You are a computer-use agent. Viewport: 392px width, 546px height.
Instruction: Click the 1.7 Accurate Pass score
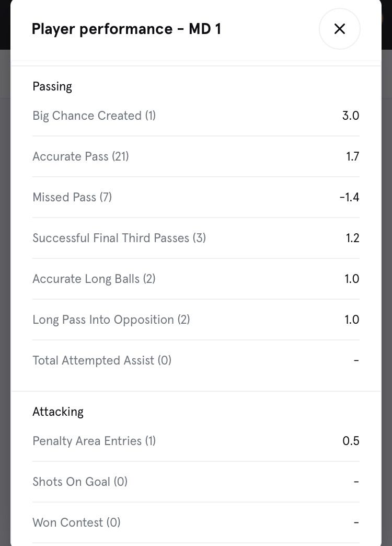tap(352, 156)
